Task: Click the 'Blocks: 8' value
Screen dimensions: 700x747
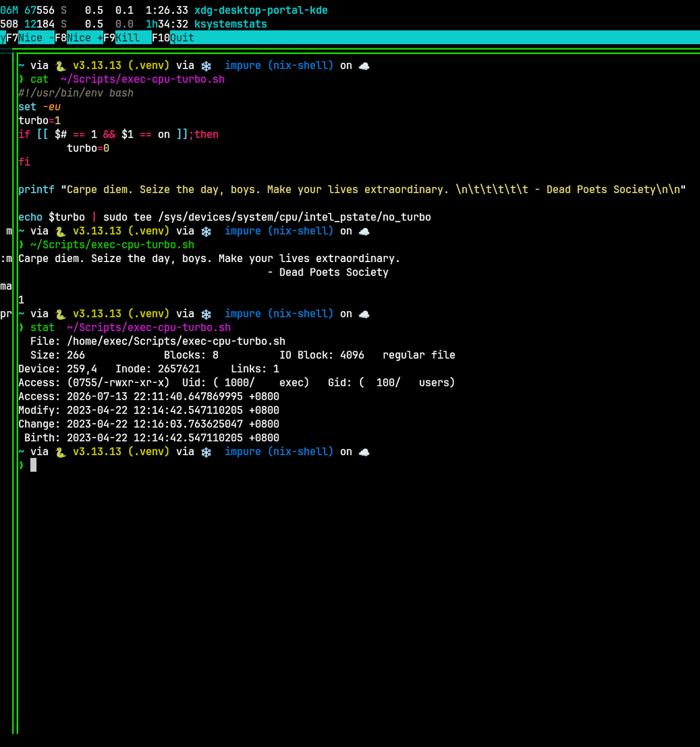Action: click(191, 355)
